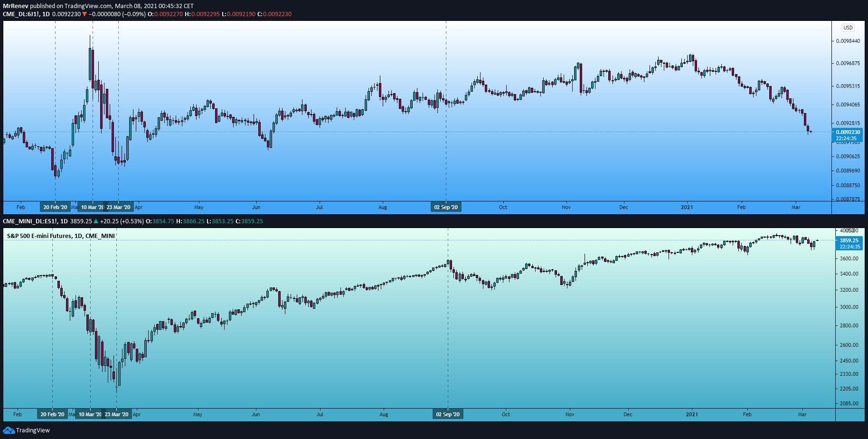Click the USD currency badge
This screenshot has height=439, width=868.
pyautogui.click(x=848, y=28)
